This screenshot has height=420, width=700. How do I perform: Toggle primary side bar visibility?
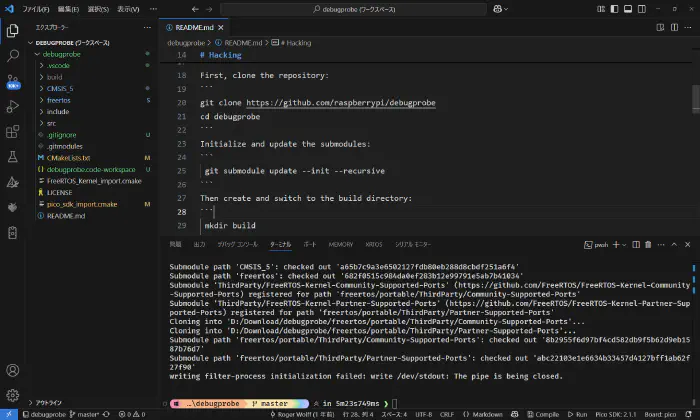[615, 9]
